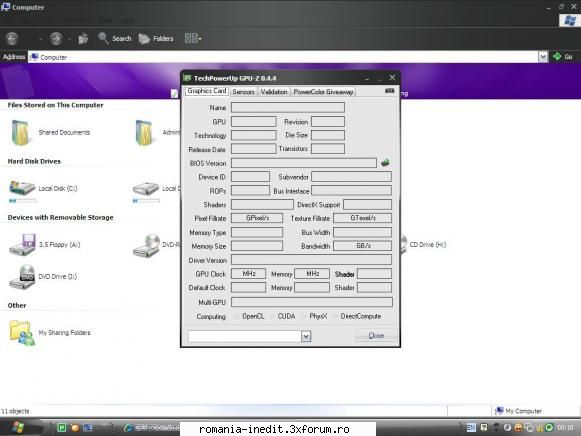Switch to the Sensors tab
Screen dimensions: 581x436
coord(243,91)
